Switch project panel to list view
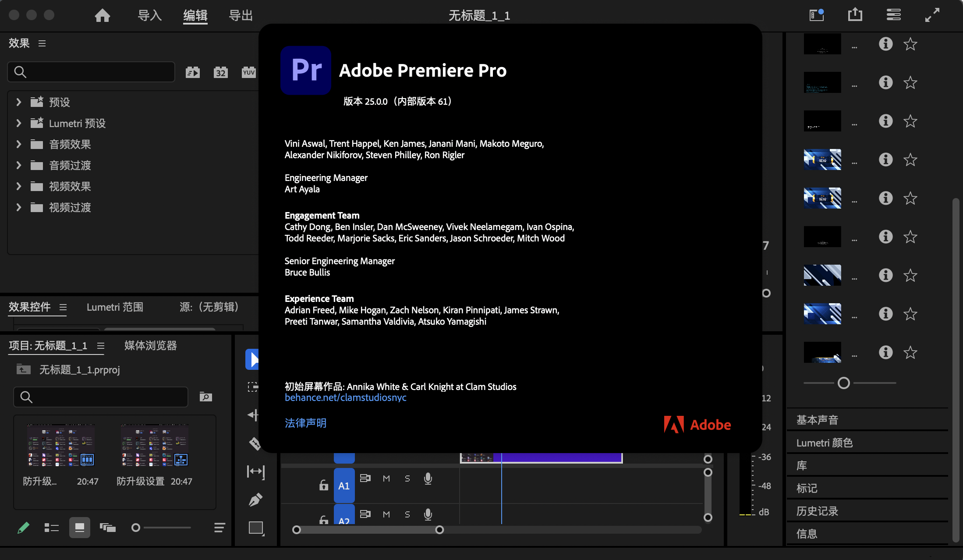 point(51,528)
